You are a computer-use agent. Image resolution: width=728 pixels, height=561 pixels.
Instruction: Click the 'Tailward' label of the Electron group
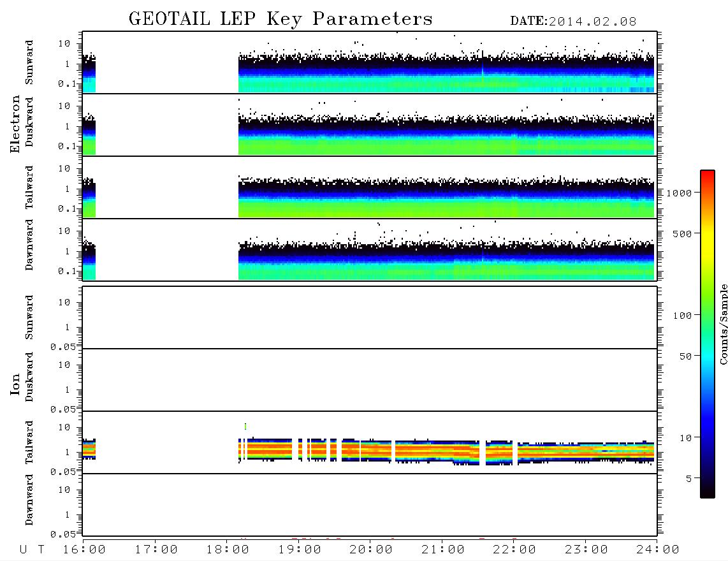click(29, 187)
